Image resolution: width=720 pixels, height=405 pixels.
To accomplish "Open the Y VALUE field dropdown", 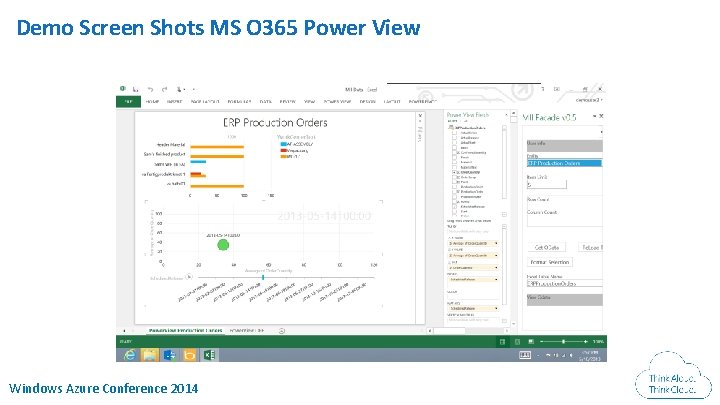I will coord(496,255).
